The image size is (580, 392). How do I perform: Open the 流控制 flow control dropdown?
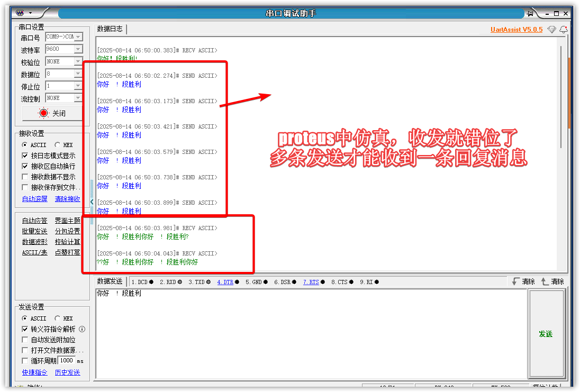tap(78, 98)
